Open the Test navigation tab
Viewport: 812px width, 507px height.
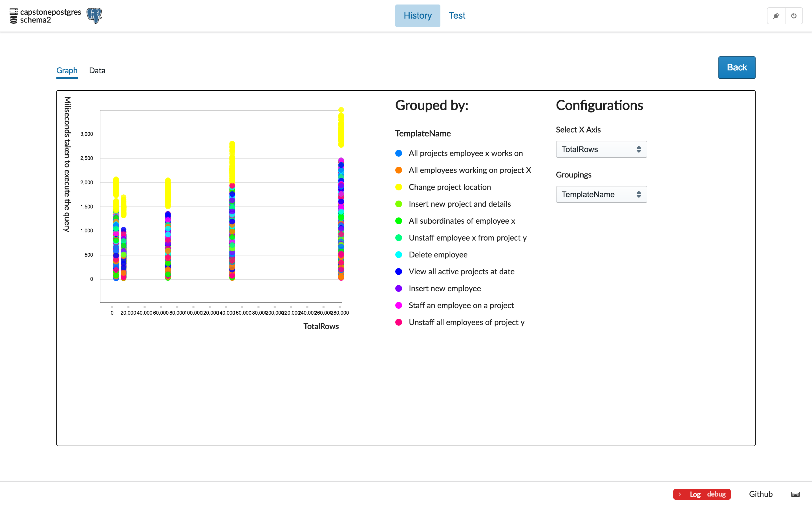click(457, 16)
